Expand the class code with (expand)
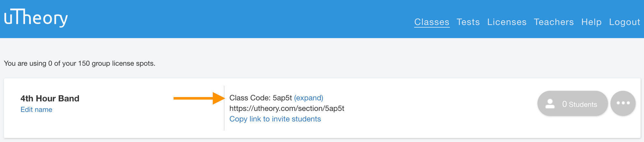The width and height of the screenshot is (644, 142). 308,98
